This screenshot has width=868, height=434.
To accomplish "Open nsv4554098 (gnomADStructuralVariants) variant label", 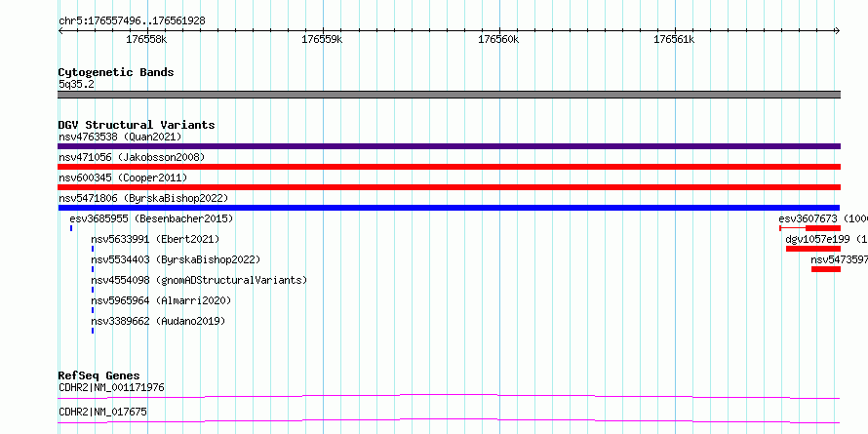I will pyautogui.click(x=199, y=280).
